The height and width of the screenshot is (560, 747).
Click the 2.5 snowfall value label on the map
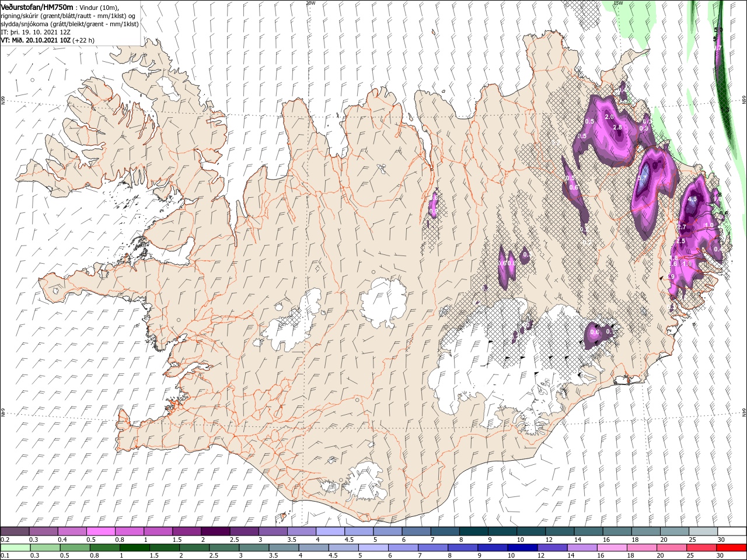(x=680, y=241)
